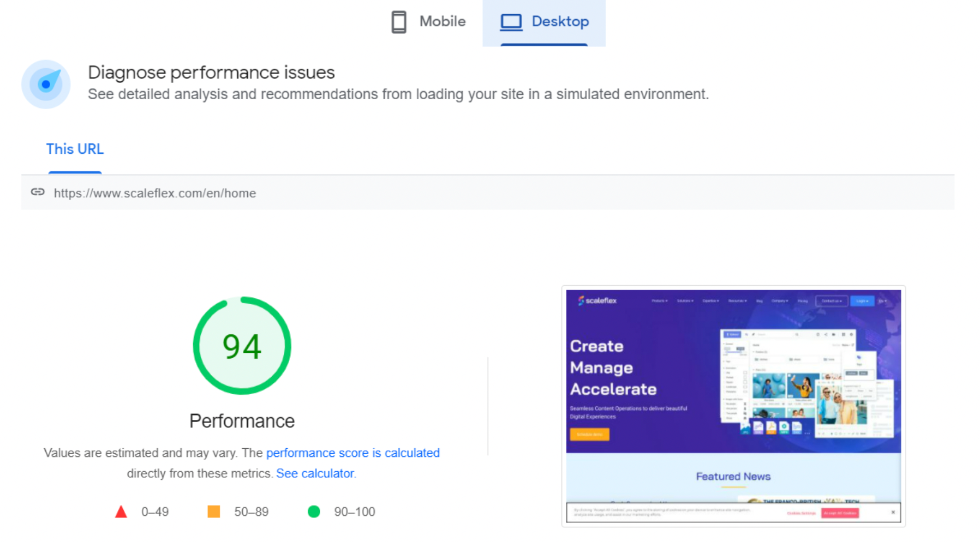Click the orange square 50–89 legend icon
This screenshot has width=980, height=542.
click(x=214, y=511)
